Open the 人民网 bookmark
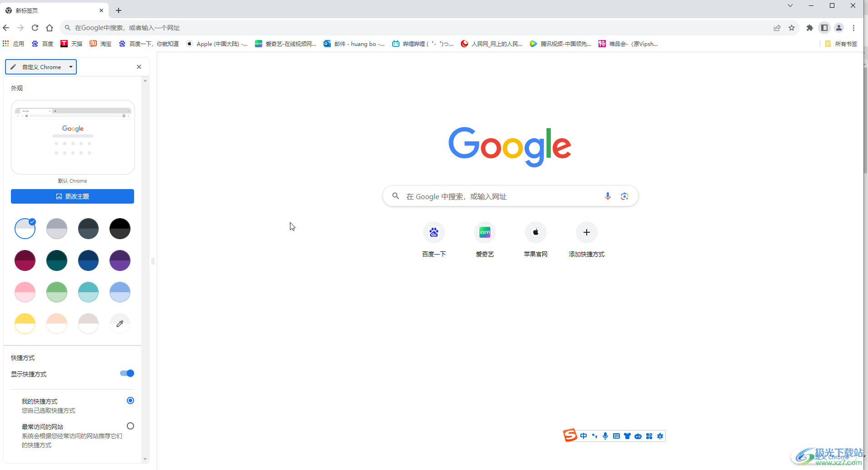 click(x=492, y=44)
